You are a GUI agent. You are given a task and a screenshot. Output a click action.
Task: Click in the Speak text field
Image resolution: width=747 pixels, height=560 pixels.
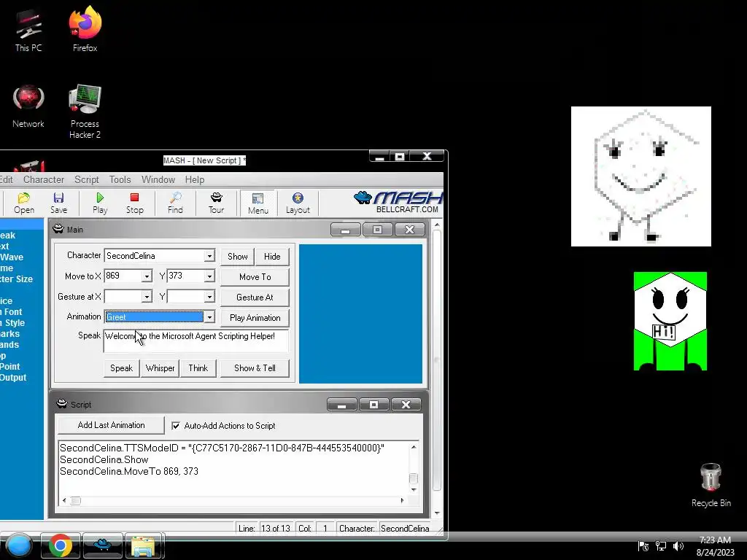pos(196,341)
